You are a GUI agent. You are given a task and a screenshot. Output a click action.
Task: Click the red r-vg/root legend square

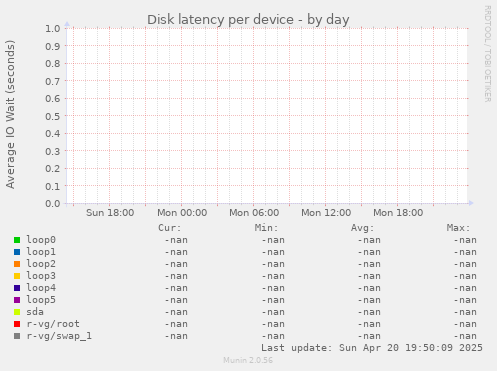[x=17, y=324]
